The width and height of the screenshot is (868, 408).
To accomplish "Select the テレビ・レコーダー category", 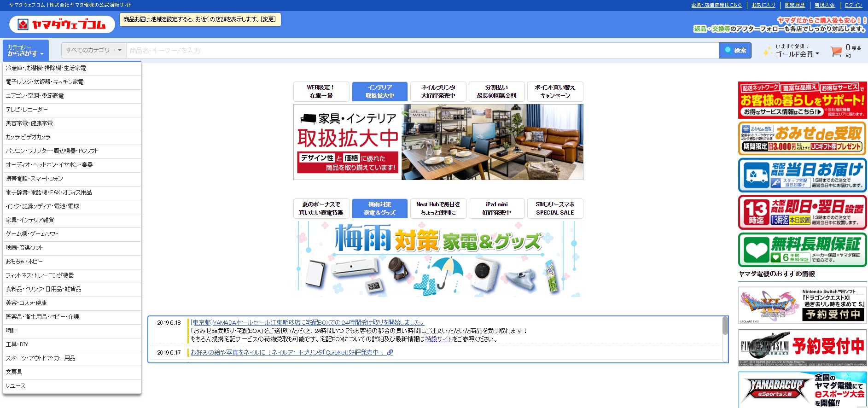I will (27, 110).
